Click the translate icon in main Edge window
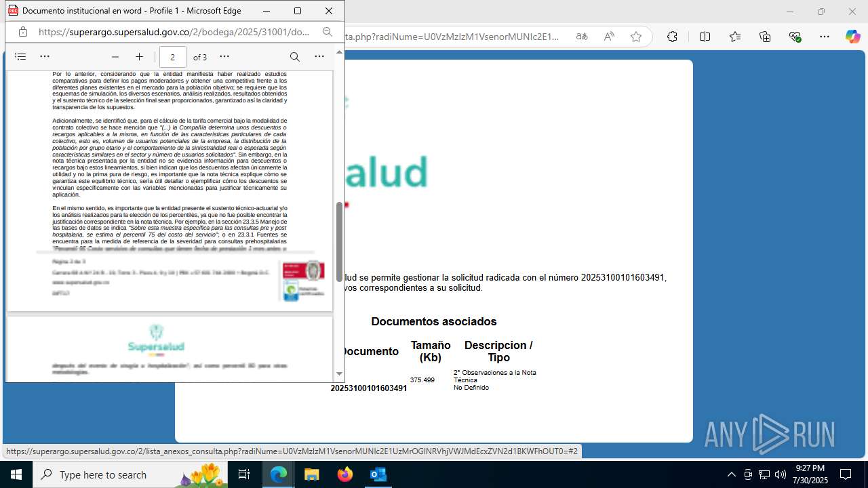This screenshot has height=488, width=868. point(582,37)
